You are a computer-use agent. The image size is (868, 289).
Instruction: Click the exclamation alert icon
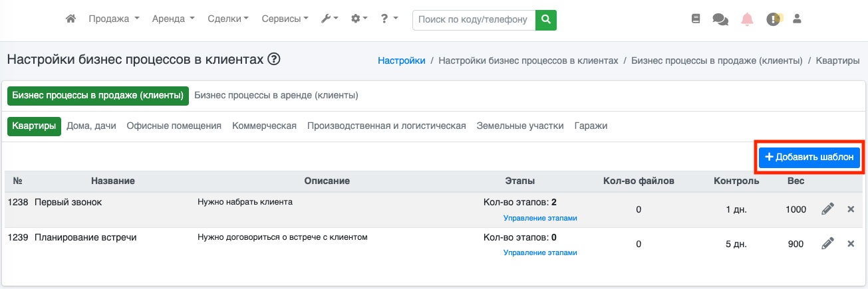coord(772,19)
